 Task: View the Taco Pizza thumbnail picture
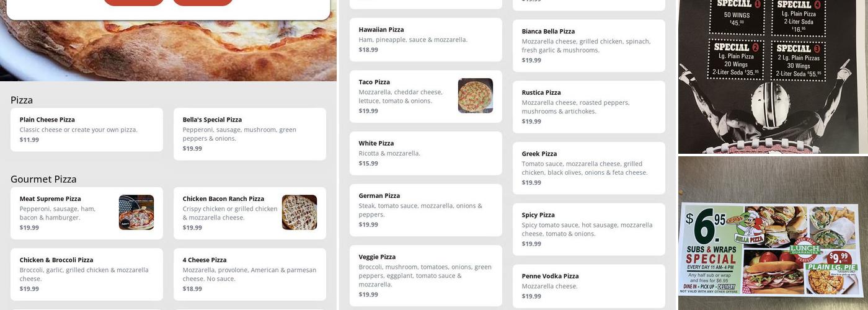point(476,95)
